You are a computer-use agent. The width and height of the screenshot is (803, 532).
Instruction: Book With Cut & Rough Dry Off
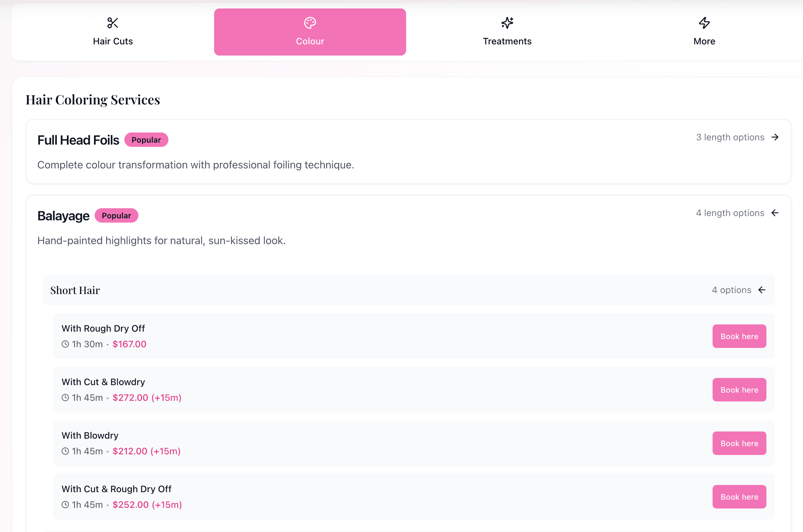point(739,497)
